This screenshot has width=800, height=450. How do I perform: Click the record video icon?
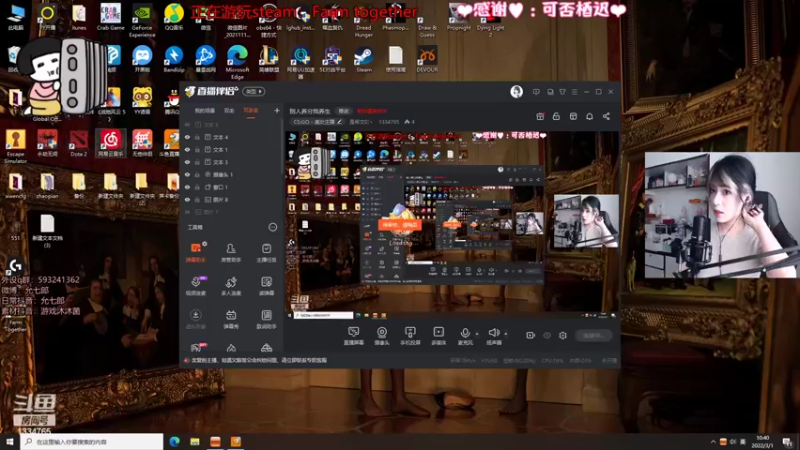coord(531,335)
